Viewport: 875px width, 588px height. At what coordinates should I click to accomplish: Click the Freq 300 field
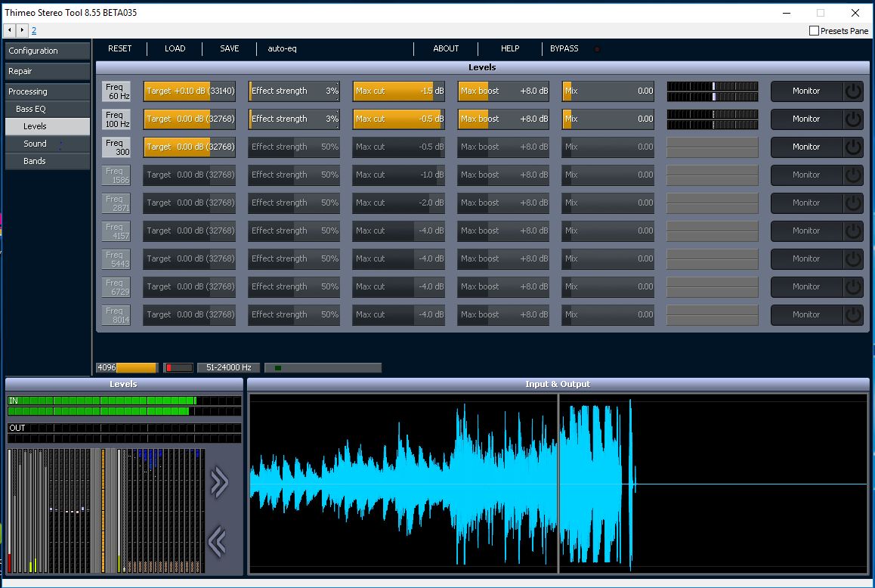click(x=116, y=147)
